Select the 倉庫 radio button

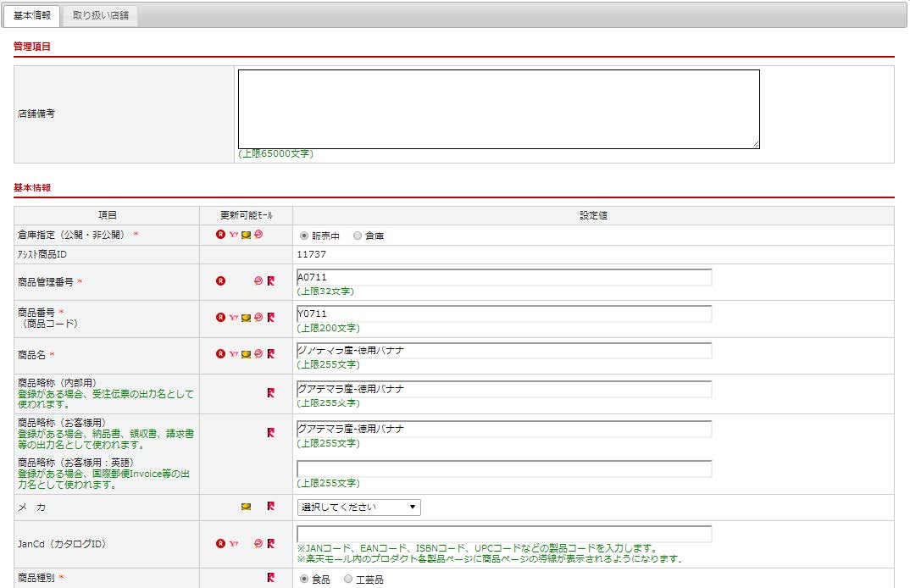tap(357, 236)
